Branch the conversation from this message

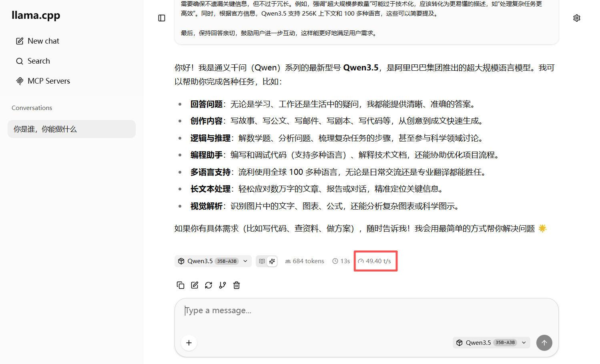click(223, 285)
